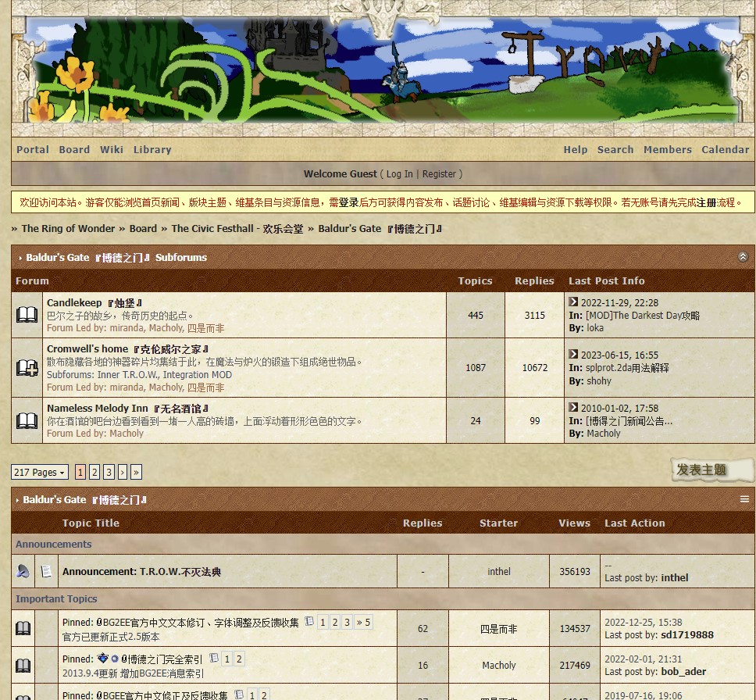Click the announcement megaphone icon
This screenshot has height=700, width=756.
[23, 572]
